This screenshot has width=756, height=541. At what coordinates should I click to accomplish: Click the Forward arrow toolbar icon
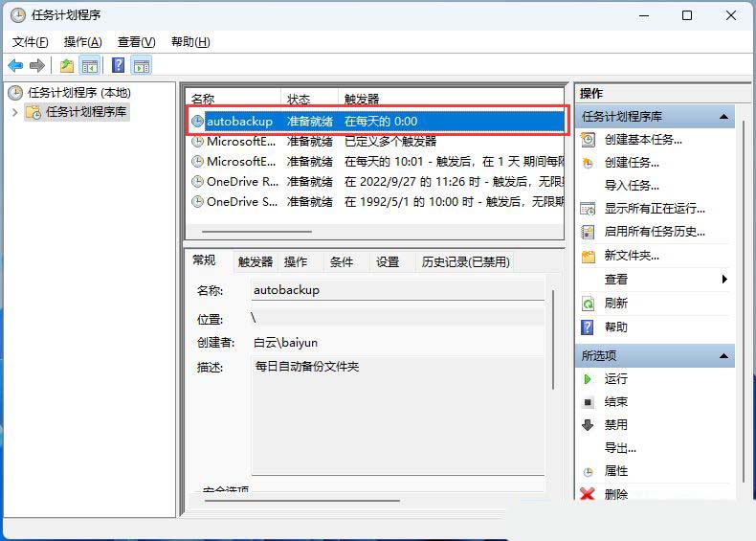36,65
